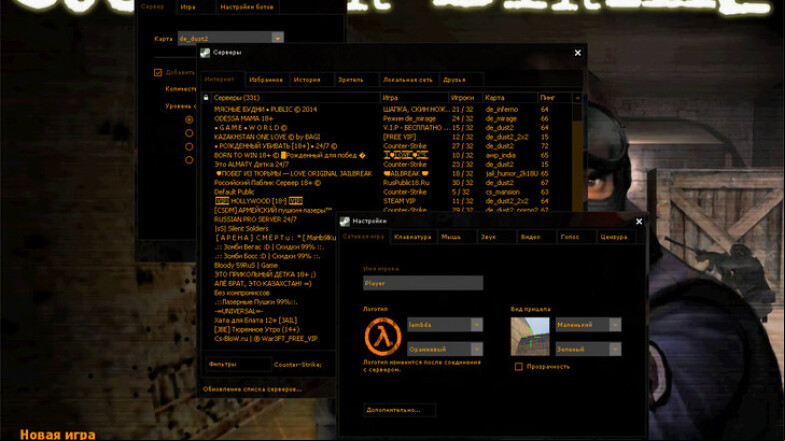Sort by the Игроки column header

(x=465, y=98)
